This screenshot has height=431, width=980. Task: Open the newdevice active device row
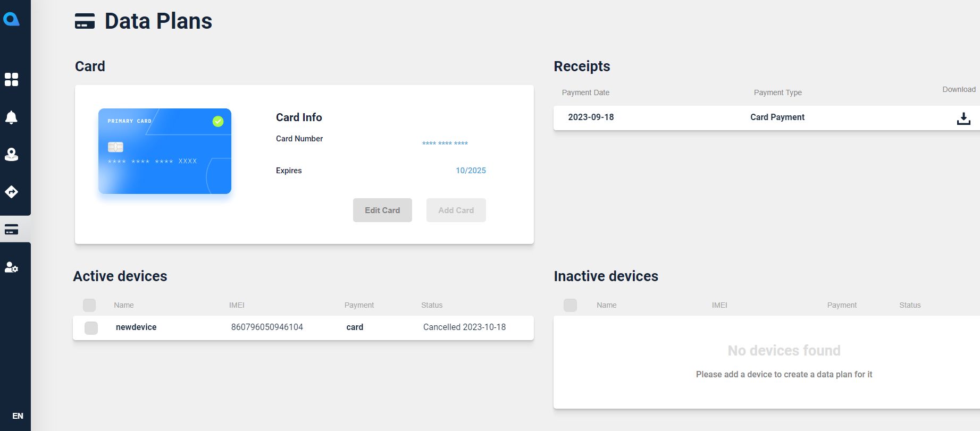click(303, 327)
